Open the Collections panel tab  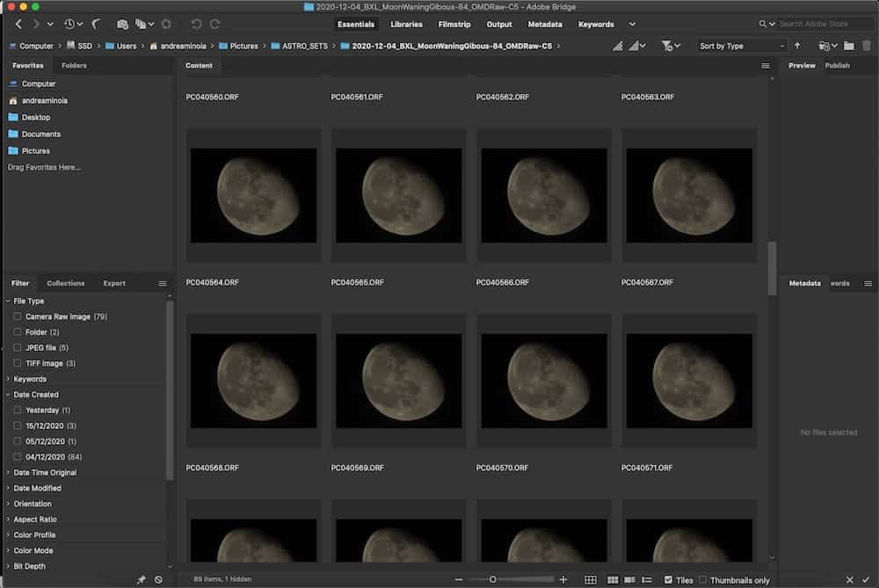[x=66, y=284]
